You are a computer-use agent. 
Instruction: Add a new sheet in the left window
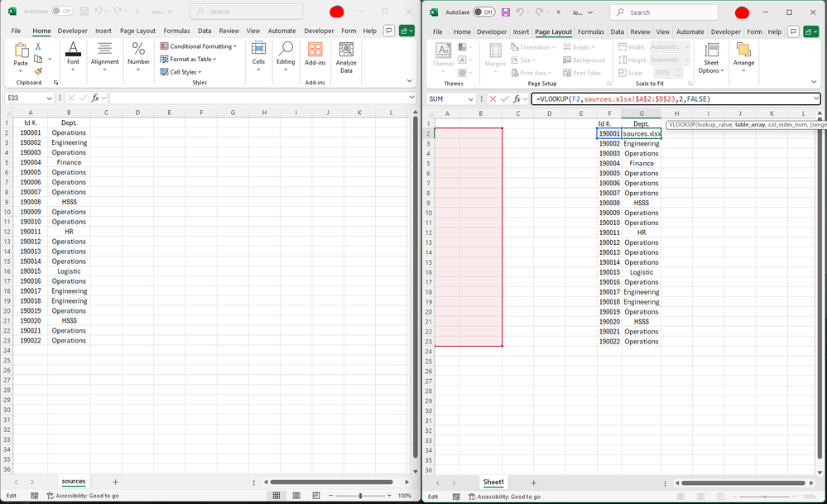(x=115, y=482)
